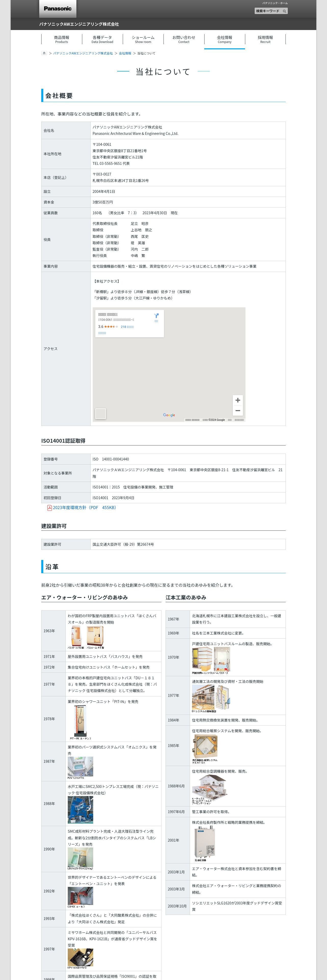Click ISO 14001-00041440 registration number

[x=111, y=459]
